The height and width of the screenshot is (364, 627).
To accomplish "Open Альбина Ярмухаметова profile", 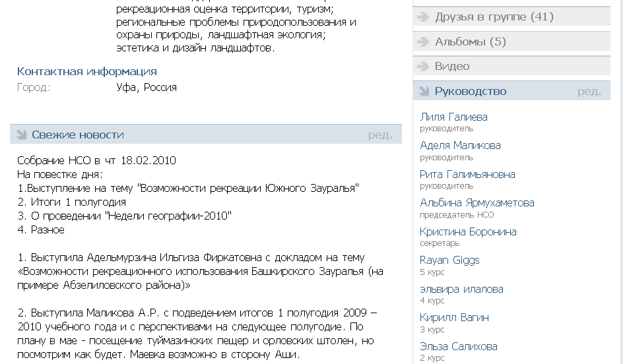I will [x=477, y=203].
